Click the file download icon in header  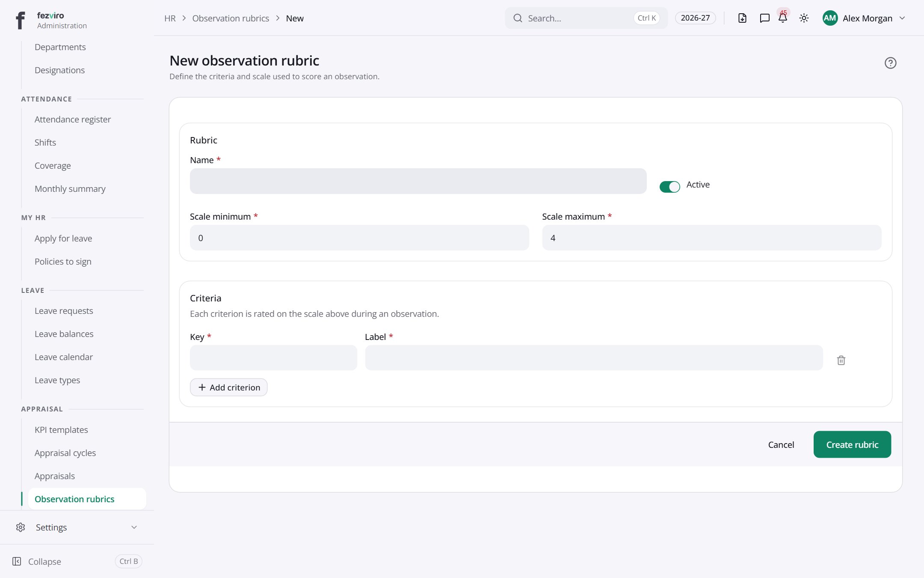pyautogui.click(x=742, y=18)
